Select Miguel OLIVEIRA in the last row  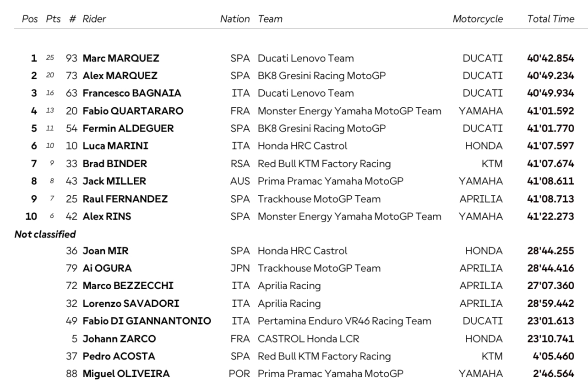126,374
